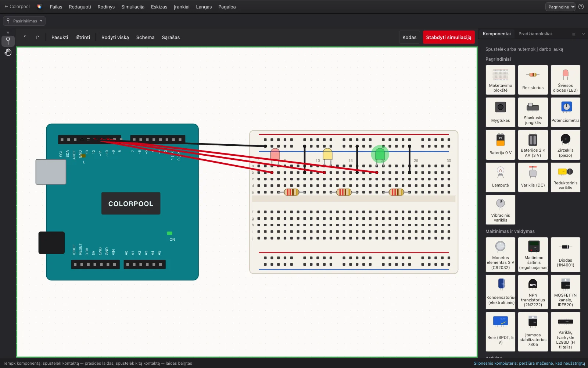The width and height of the screenshot is (588, 368).
Task: Add the Potenciometras component
Action: pyautogui.click(x=565, y=112)
